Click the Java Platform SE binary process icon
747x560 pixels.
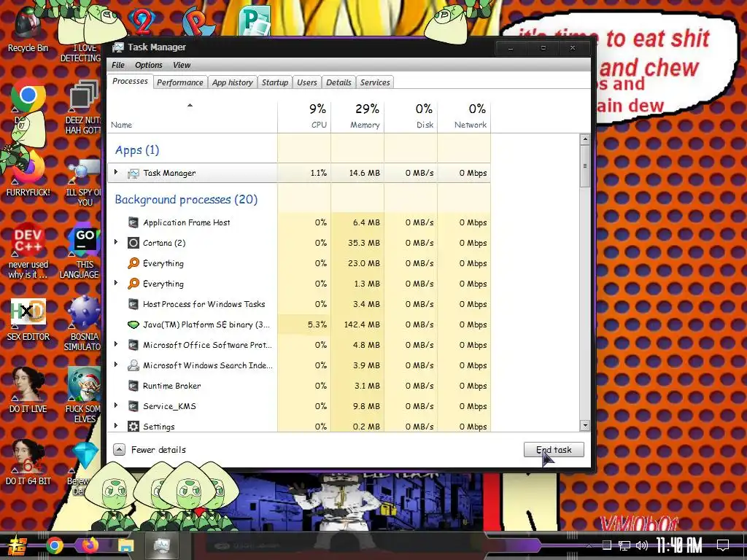[x=133, y=324]
